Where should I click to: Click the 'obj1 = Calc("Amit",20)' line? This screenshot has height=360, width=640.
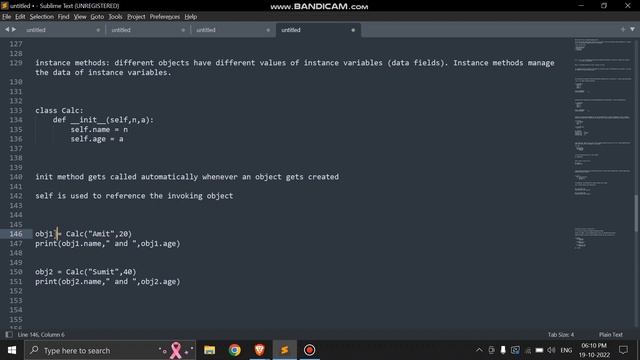pos(83,233)
